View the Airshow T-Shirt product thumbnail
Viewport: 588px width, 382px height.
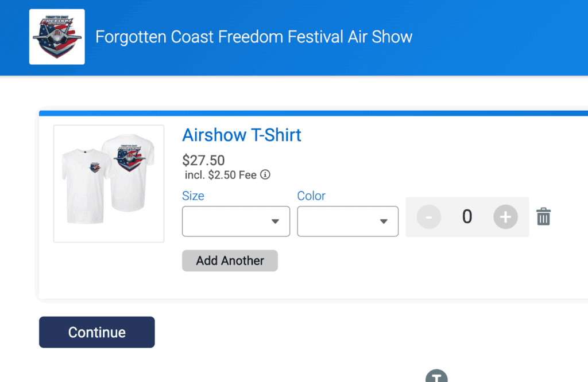tap(109, 184)
